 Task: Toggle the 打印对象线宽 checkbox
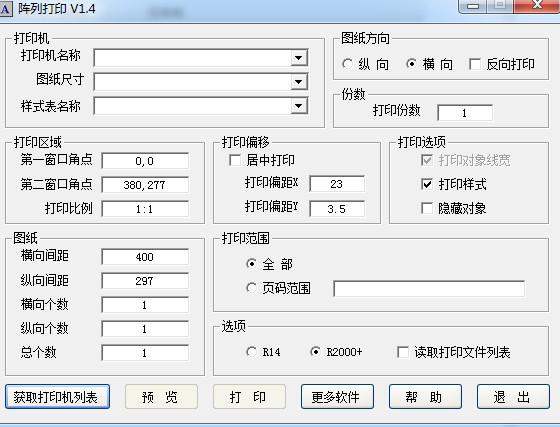tap(427, 160)
